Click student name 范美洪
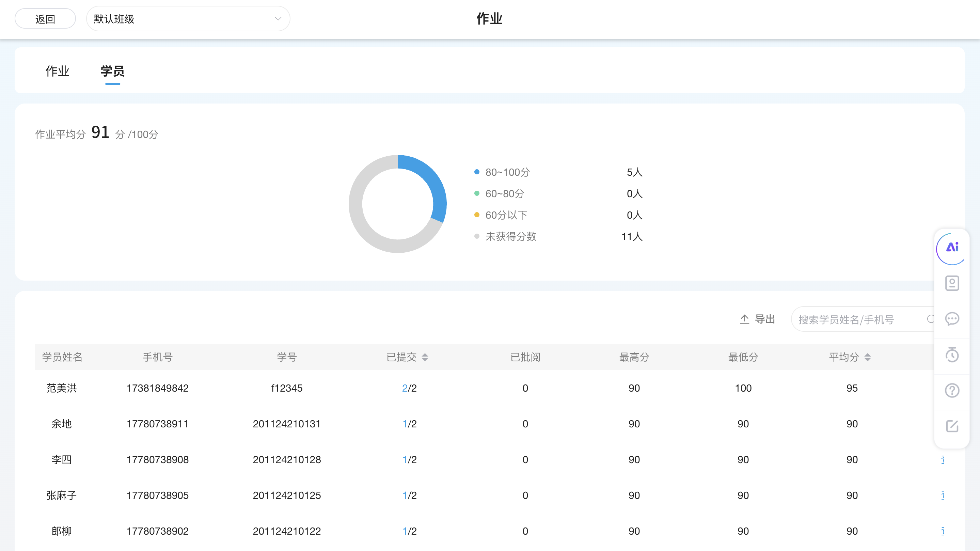Viewport: 980px width, 551px height. 62,388
